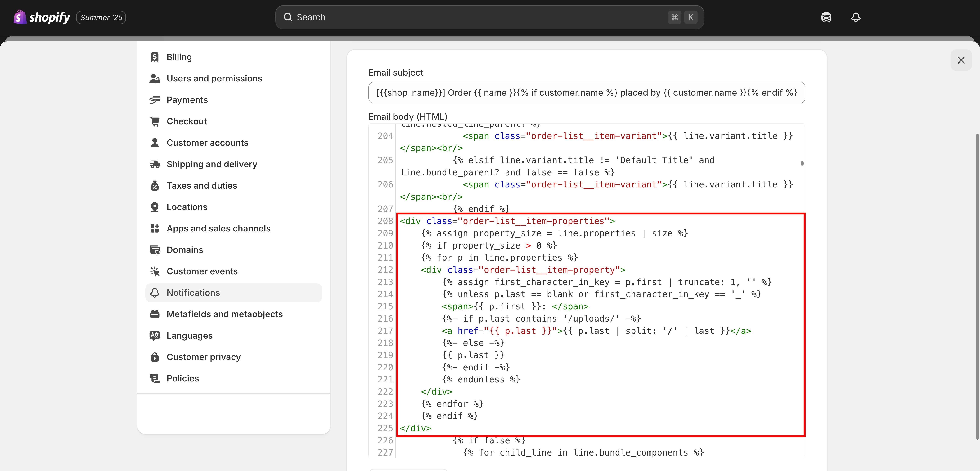Open the Sidekick assistant icon

[x=826, y=17]
